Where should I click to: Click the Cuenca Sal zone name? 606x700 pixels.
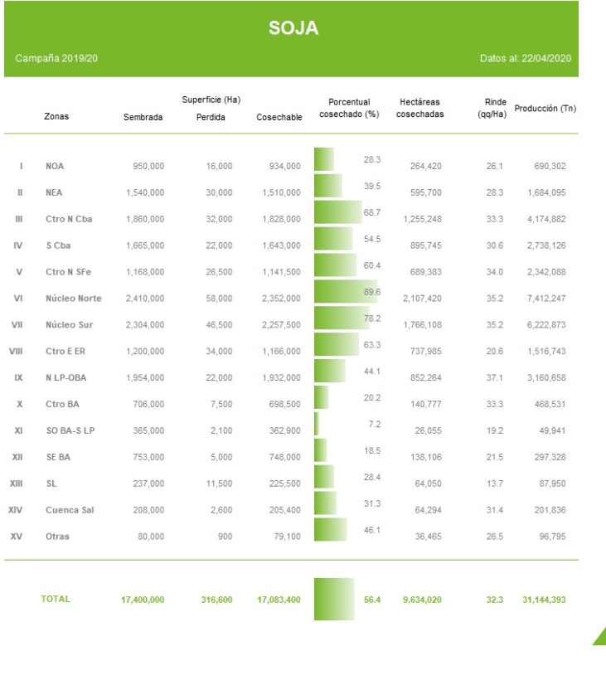tap(70, 510)
